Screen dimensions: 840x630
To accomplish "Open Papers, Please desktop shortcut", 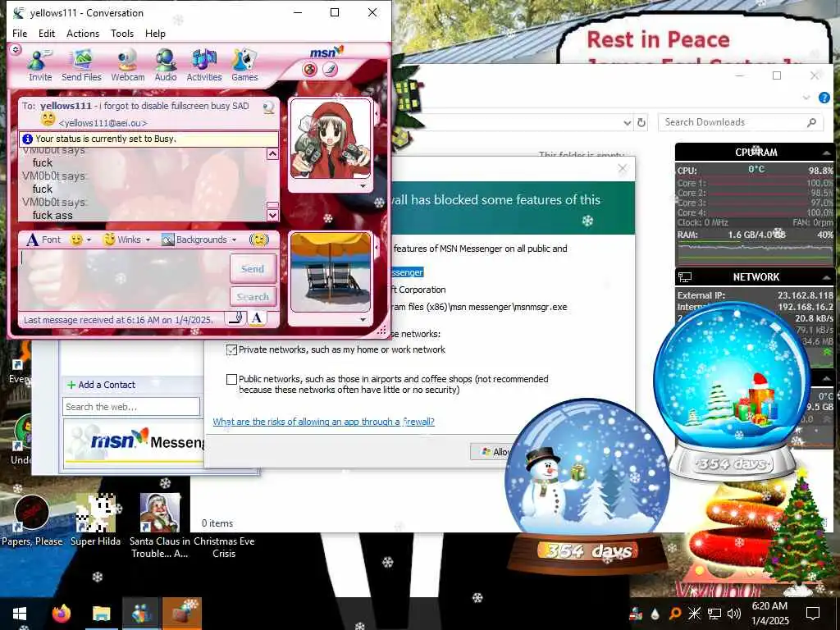I will pos(32,520).
